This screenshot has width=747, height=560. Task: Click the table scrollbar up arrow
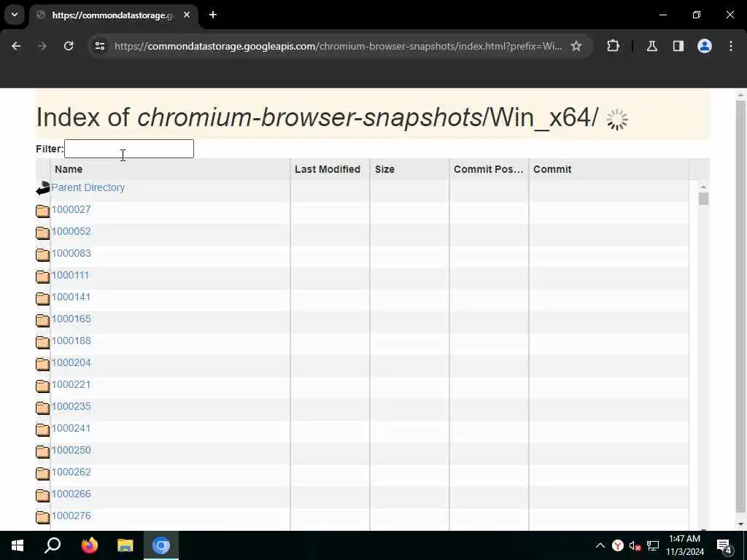tap(704, 187)
